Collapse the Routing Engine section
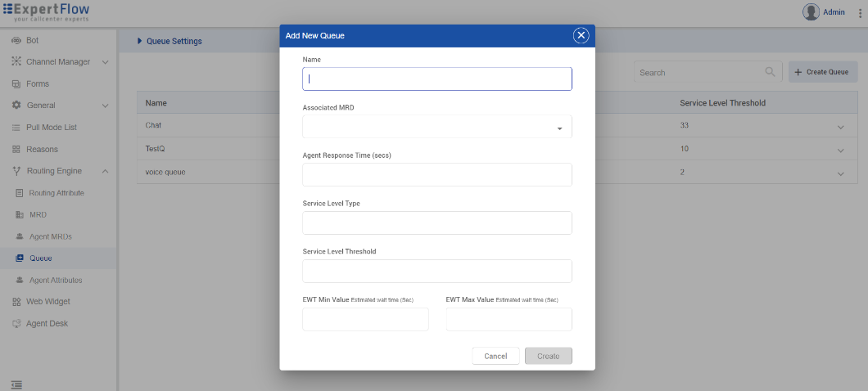 click(105, 171)
